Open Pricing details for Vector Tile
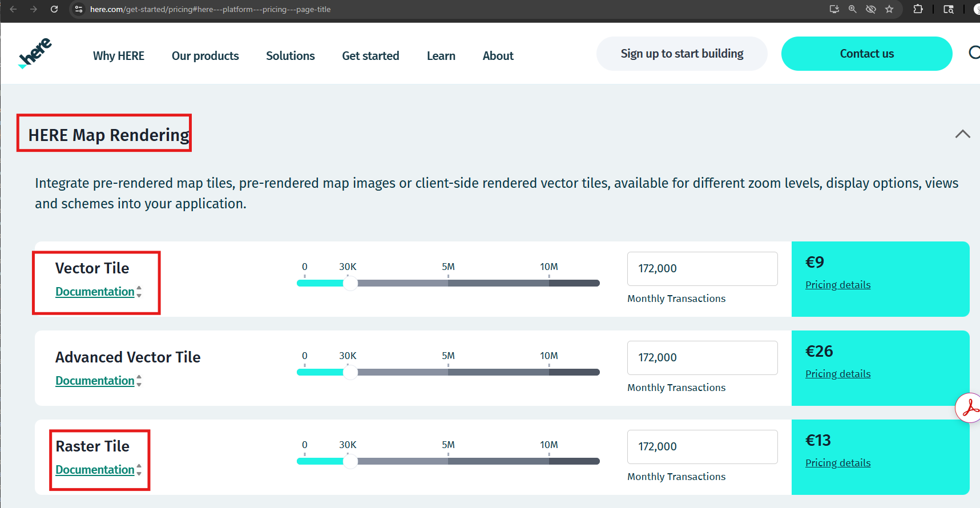 pyautogui.click(x=838, y=285)
